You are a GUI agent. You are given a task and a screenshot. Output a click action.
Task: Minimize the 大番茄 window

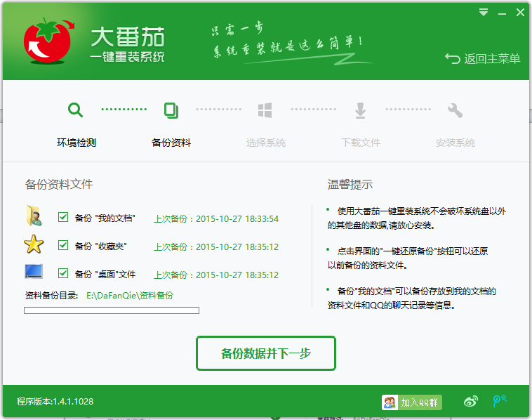click(x=502, y=13)
